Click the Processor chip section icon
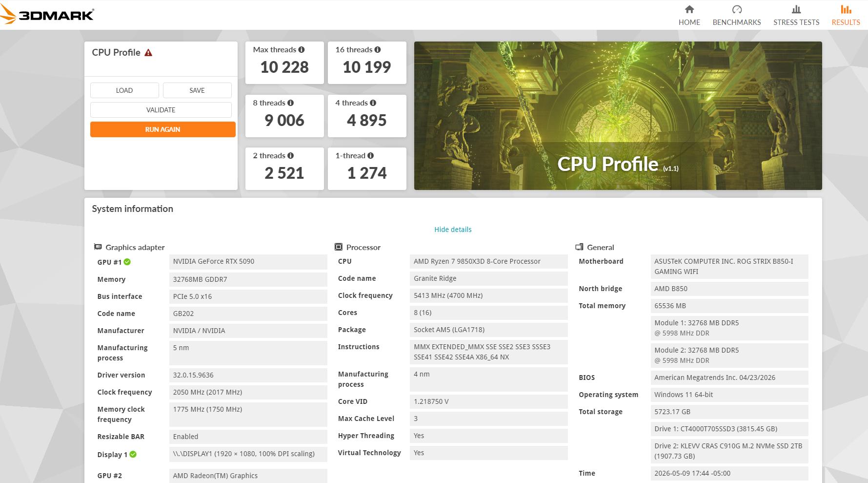Viewport: 868px width, 483px height. [x=339, y=247]
